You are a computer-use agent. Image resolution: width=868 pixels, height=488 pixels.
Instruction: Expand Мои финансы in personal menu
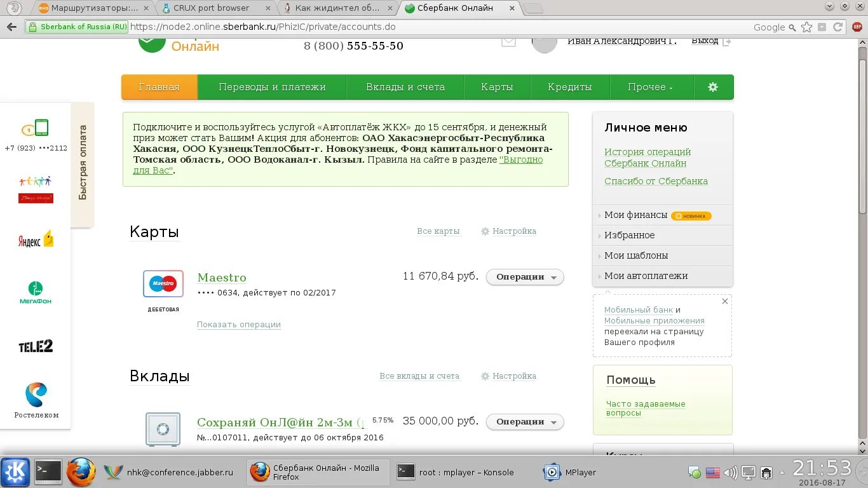(x=662, y=215)
